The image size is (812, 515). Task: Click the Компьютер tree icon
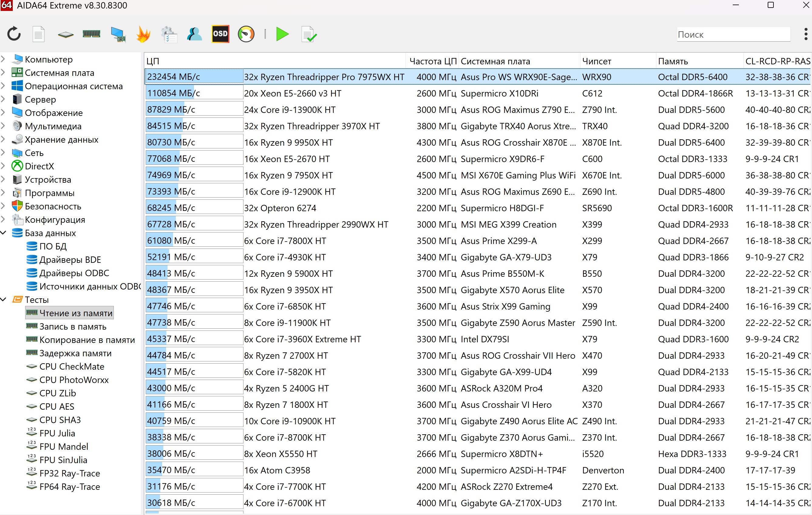[x=17, y=59]
